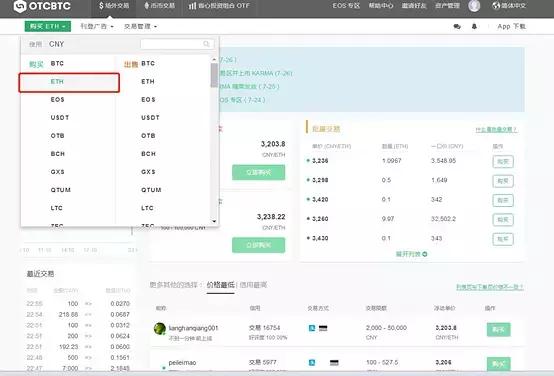Select the best credit tab

(253, 285)
